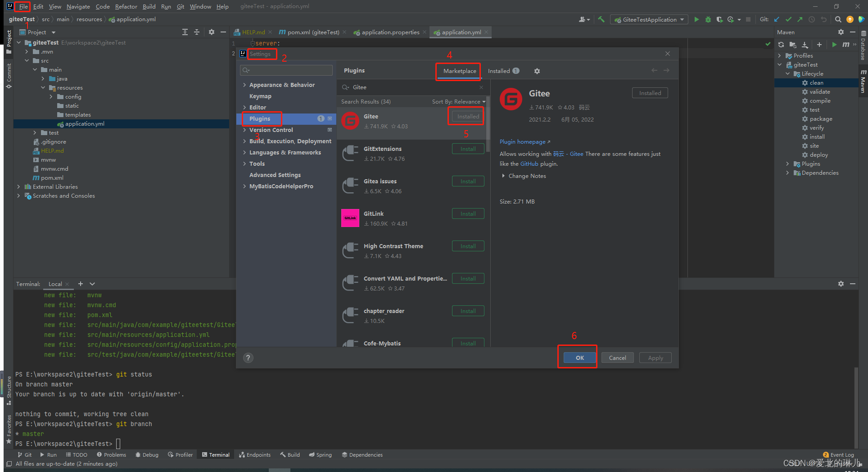The width and height of the screenshot is (868, 472).
Task: Expand all in Project tool window
Action: [185, 32]
